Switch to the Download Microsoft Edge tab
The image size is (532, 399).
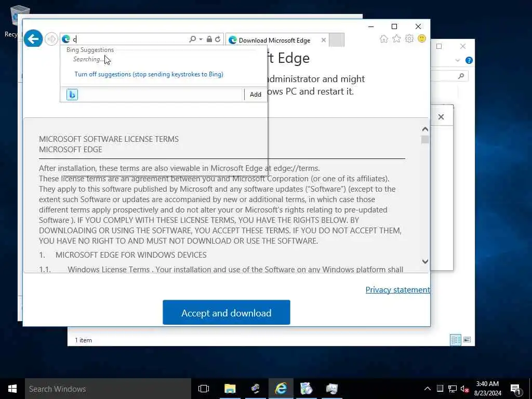tap(274, 41)
